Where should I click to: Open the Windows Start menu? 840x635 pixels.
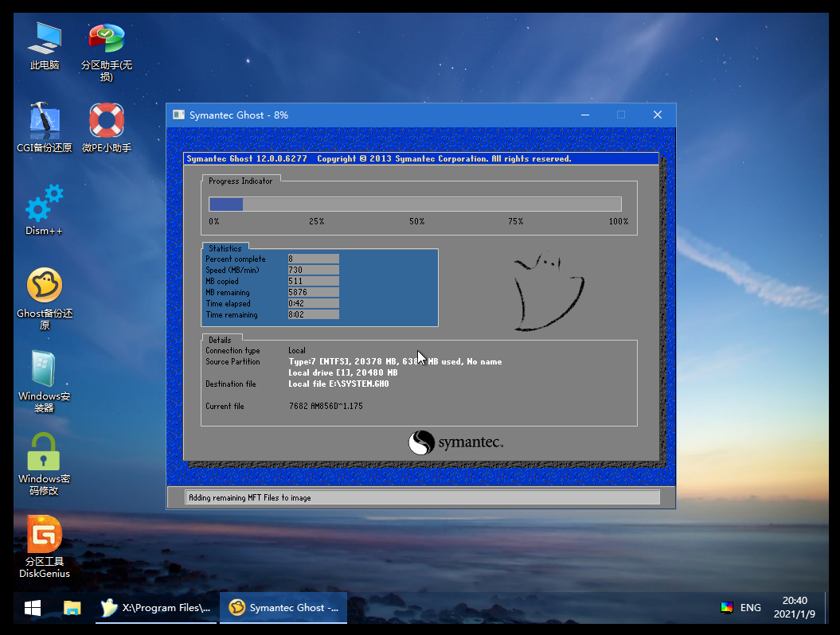tap(33, 608)
